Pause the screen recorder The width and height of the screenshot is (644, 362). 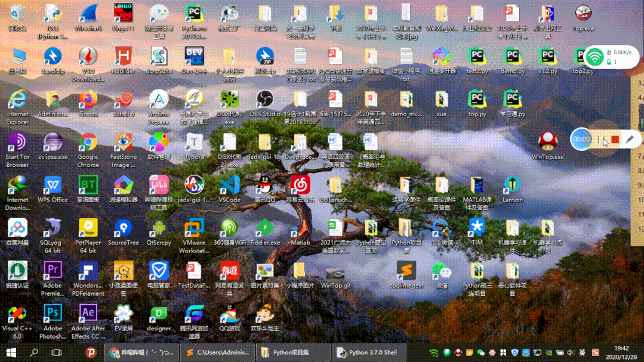(600, 140)
